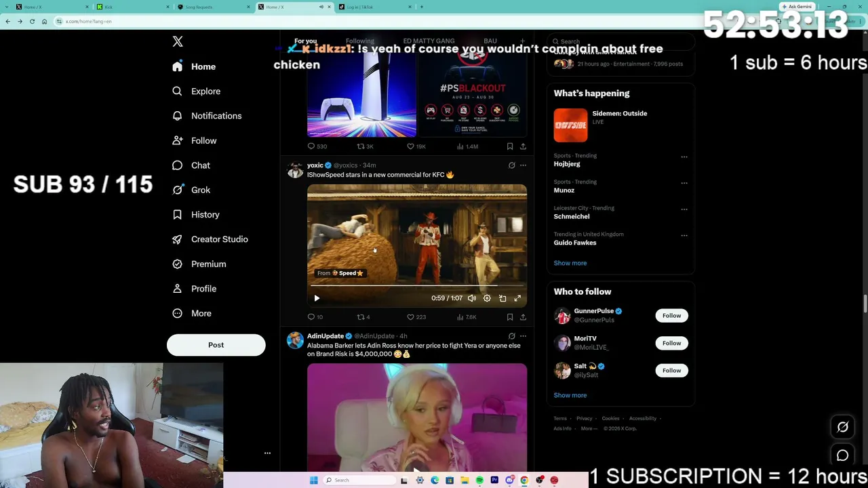The width and height of the screenshot is (868, 488).
Task: Follow the MoriTV account
Action: [x=671, y=343]
